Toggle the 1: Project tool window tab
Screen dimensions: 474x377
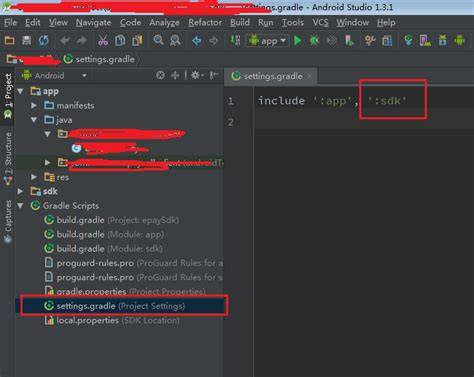tap(7, 97)
